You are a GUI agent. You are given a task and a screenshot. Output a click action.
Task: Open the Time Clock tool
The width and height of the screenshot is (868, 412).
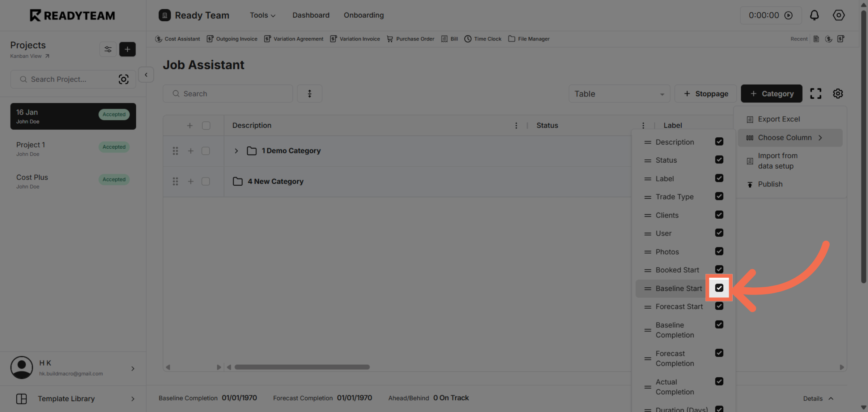point(483,39)
